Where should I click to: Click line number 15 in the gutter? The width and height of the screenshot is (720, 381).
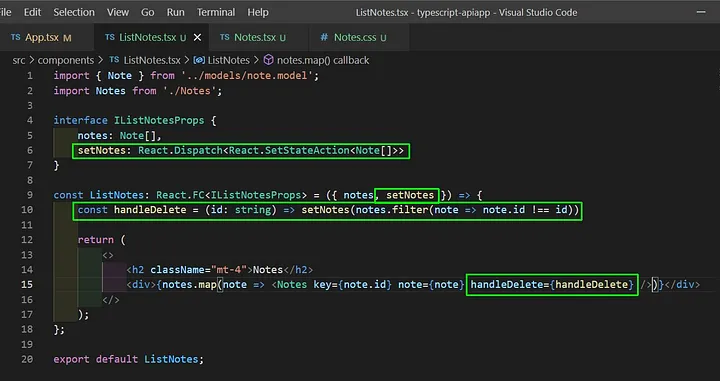pyautogui.click(x=27, y=285)
